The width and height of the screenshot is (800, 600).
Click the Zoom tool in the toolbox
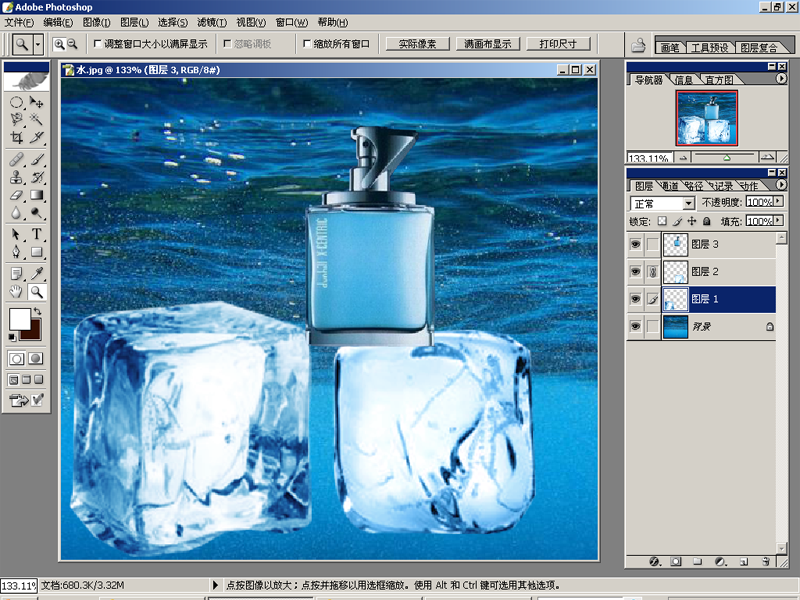[36, 292]
